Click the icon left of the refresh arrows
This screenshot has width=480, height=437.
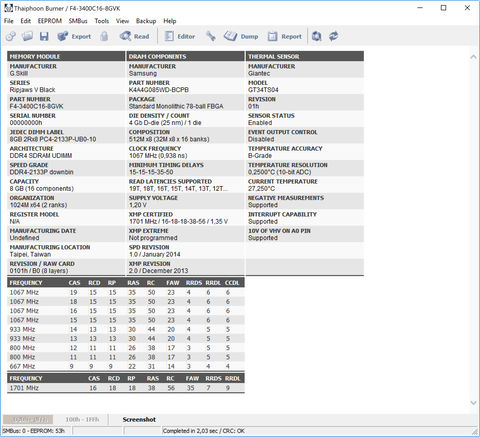coord(317,36)
